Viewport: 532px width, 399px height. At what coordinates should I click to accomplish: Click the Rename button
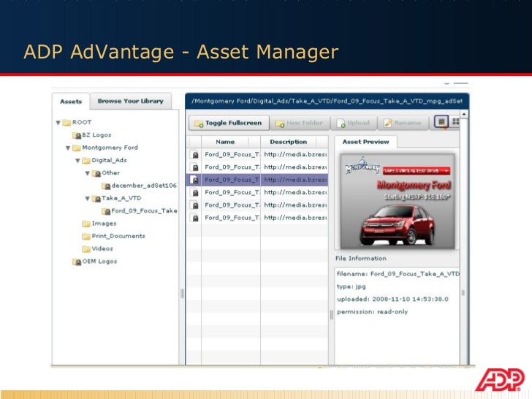pyautogui.click(x=403, y=123)
